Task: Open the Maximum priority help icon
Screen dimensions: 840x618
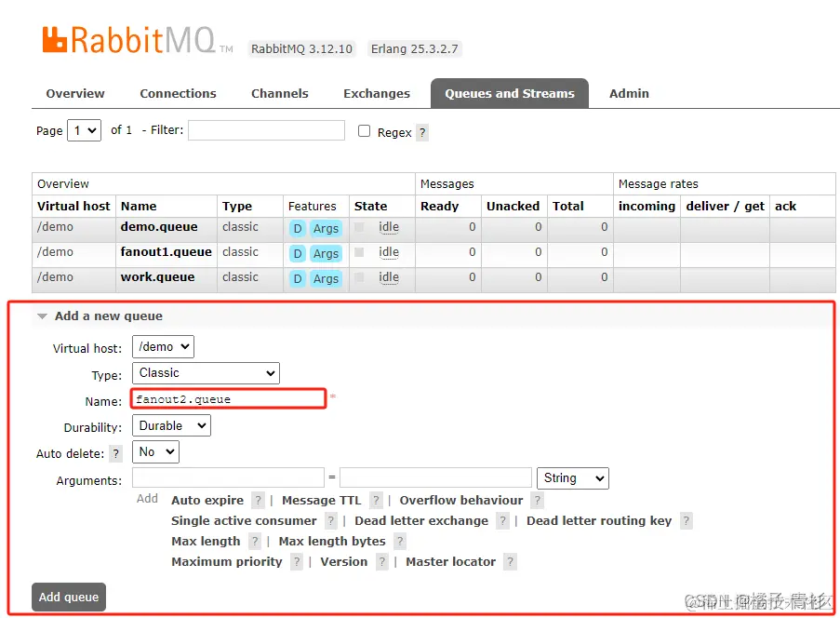Action: coord(297,561)
